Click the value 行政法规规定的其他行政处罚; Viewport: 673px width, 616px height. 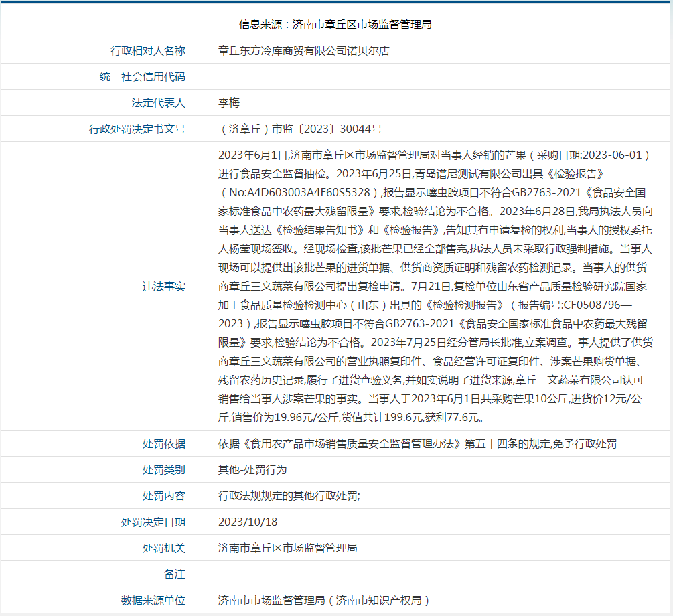tap(289, 496)
